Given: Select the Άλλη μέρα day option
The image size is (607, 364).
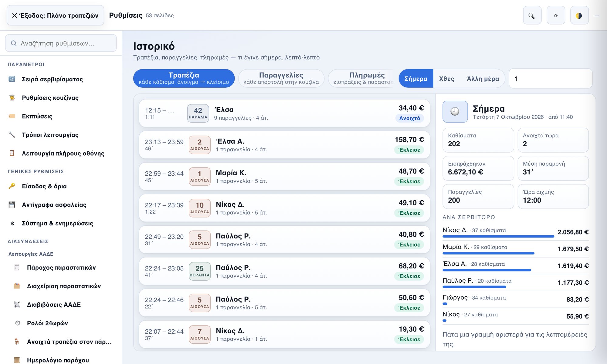Looking at the screenshot, I should 483,79.
